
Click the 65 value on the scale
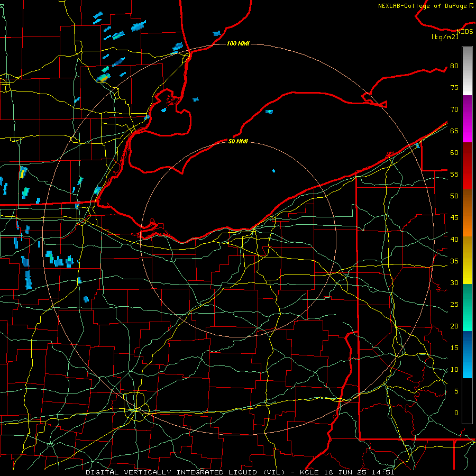454,131
